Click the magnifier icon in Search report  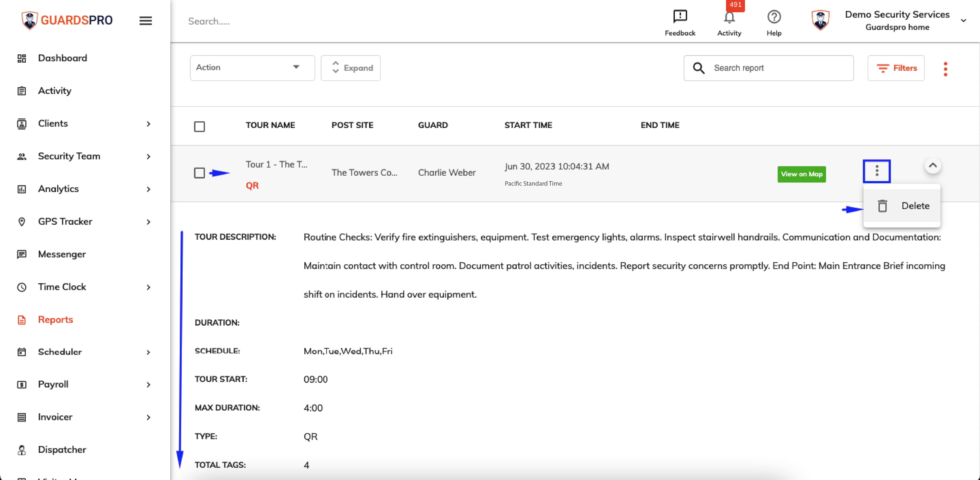tap(699, 68)
